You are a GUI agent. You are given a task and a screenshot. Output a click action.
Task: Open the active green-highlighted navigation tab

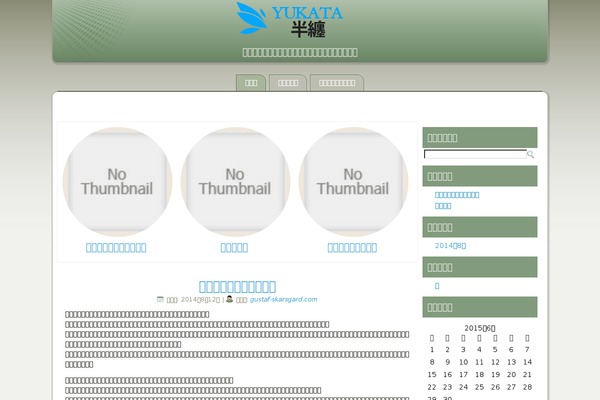coord(251,83)
